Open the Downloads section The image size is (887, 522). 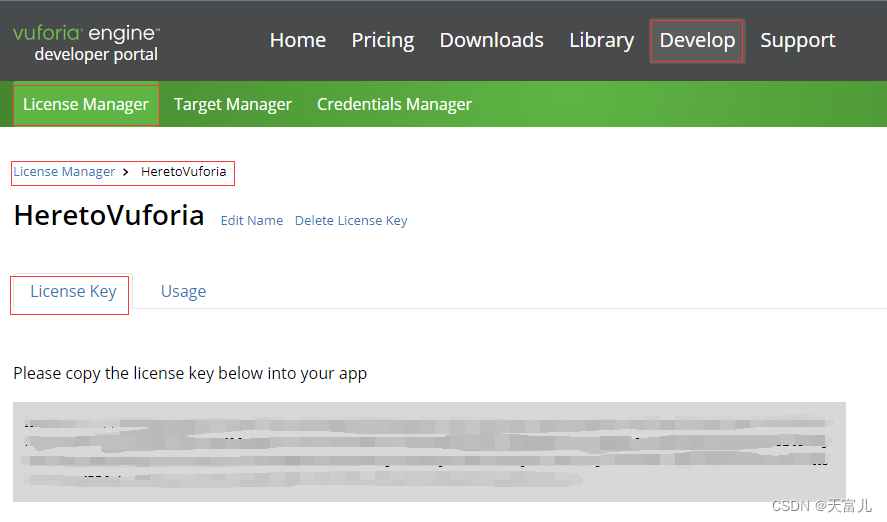pos(492,40)
